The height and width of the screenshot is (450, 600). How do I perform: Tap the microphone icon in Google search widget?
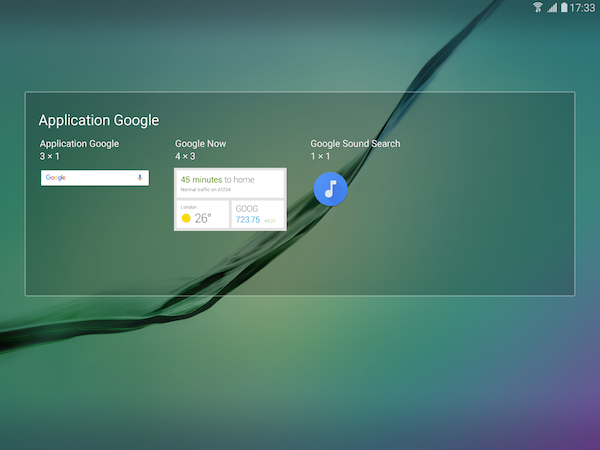coord(140,178)
